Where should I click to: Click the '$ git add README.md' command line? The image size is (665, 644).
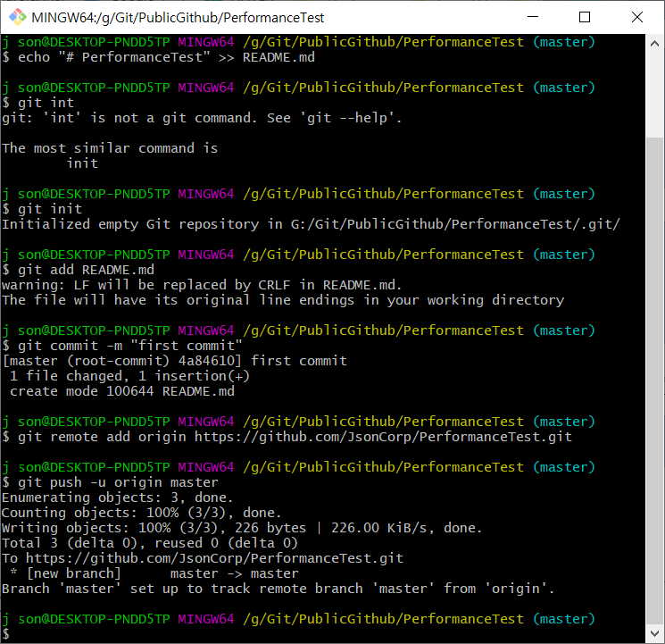(78, 270)
